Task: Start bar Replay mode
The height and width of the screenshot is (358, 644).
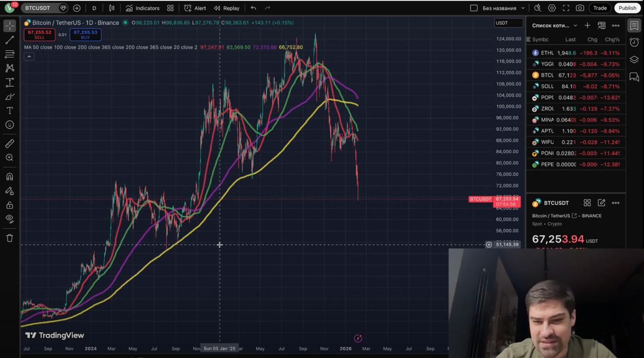Action: coord(226,8)
